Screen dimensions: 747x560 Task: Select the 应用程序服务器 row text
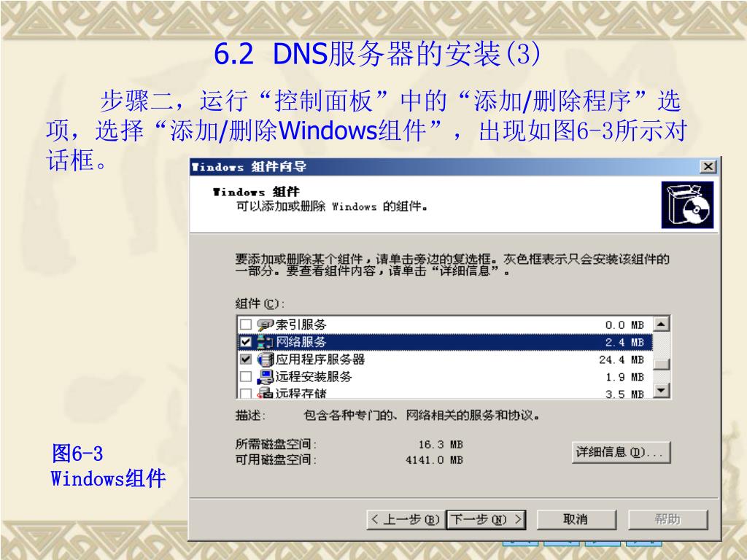(x=320, y=359)
